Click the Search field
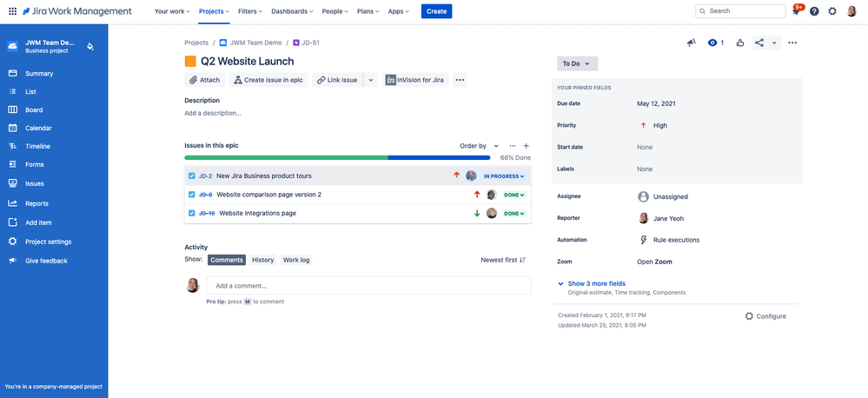 click(740, 11)
